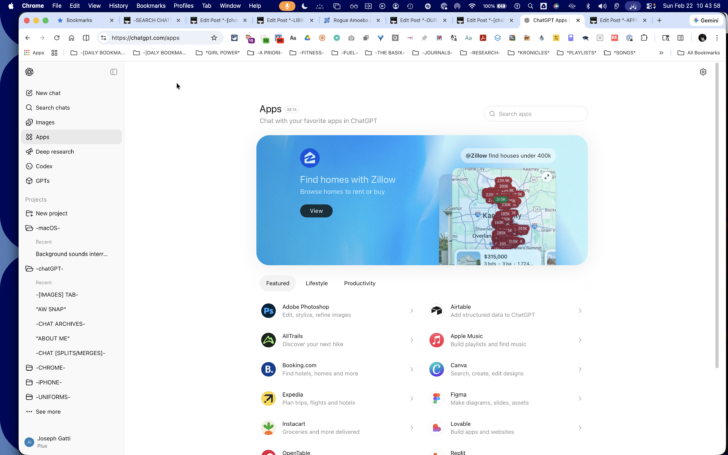Open settings gear in top right
This screenshot has width=728, height=455.
(x=703, y=72)
